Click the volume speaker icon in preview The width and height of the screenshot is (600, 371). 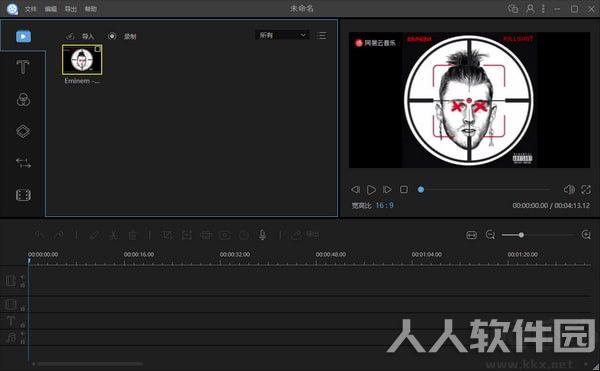(569, 189)
